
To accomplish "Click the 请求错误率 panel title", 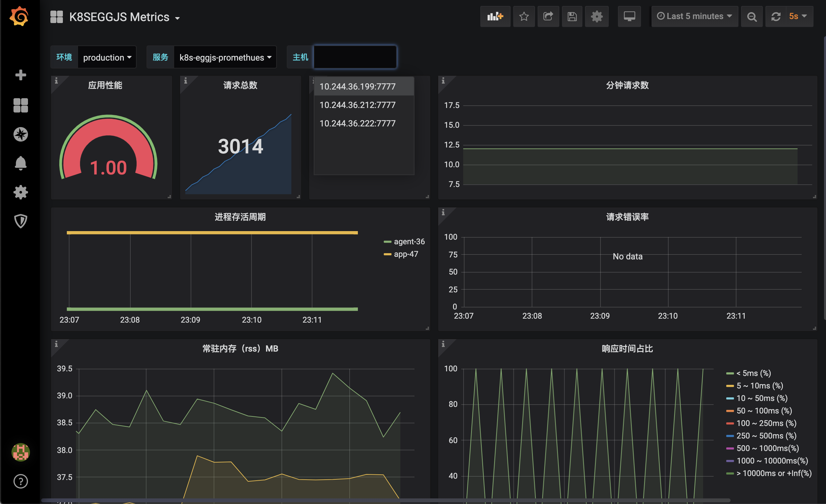I will click(627, 217).
